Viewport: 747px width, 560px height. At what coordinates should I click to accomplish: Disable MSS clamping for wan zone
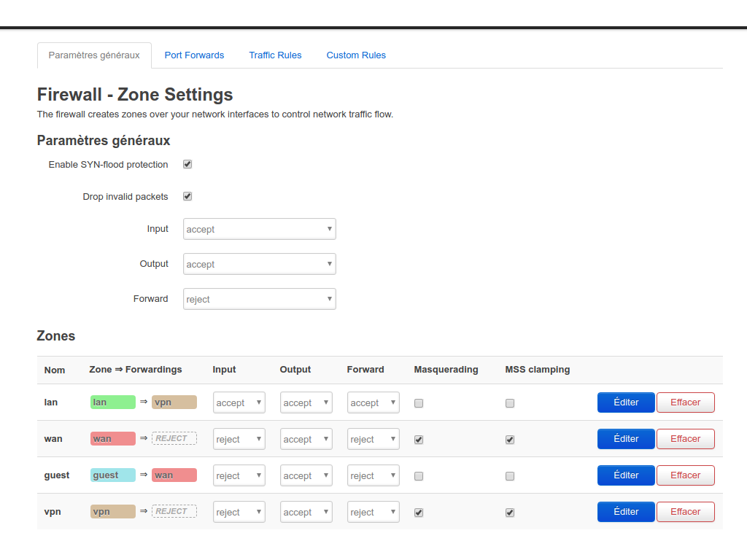[510, 440]
